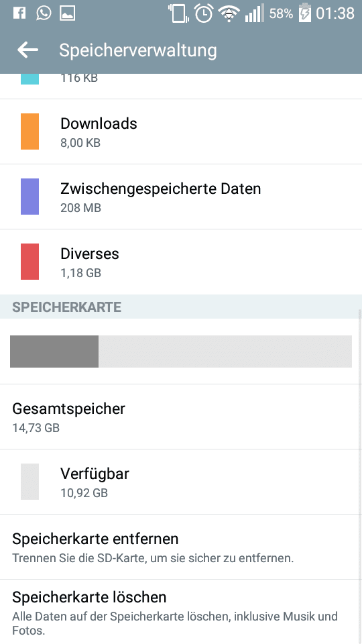Tap the vibrate mode status icon
Viewport: 362px width, 644px height.
[178, 13]
